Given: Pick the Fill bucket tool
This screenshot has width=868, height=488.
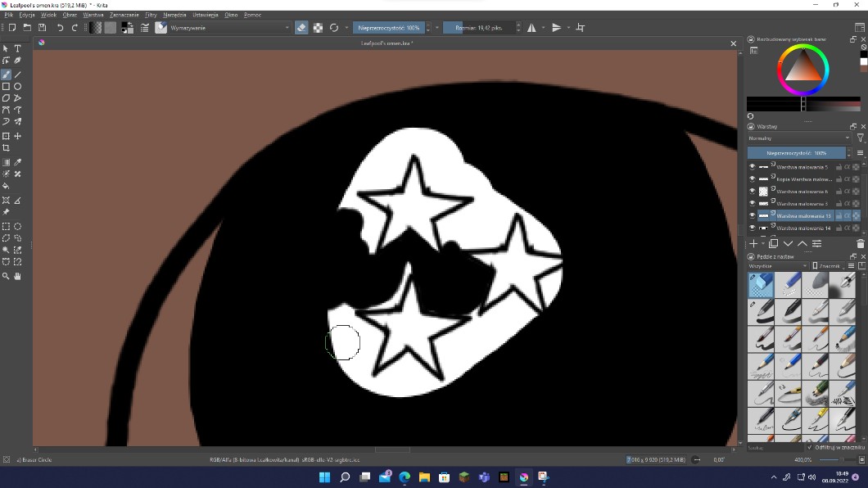Looking at the screenshot, I should [6, 186].
